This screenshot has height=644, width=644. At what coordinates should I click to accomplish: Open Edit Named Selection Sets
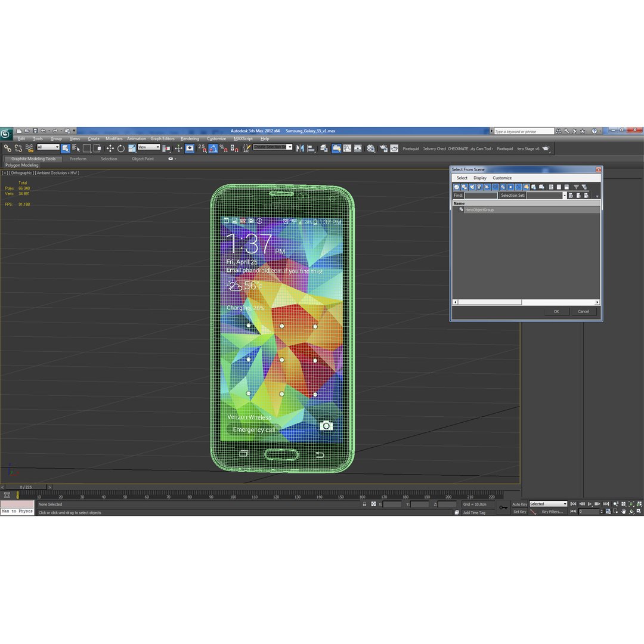pos(246,148)
